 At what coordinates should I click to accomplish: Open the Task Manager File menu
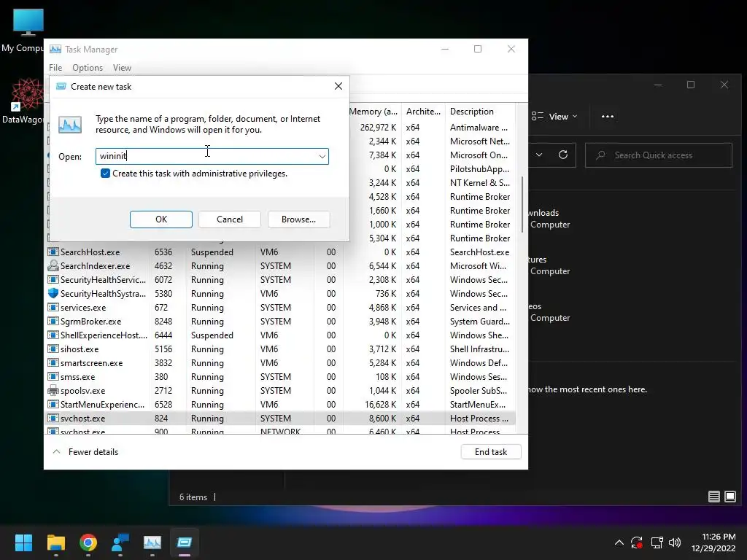55,68
